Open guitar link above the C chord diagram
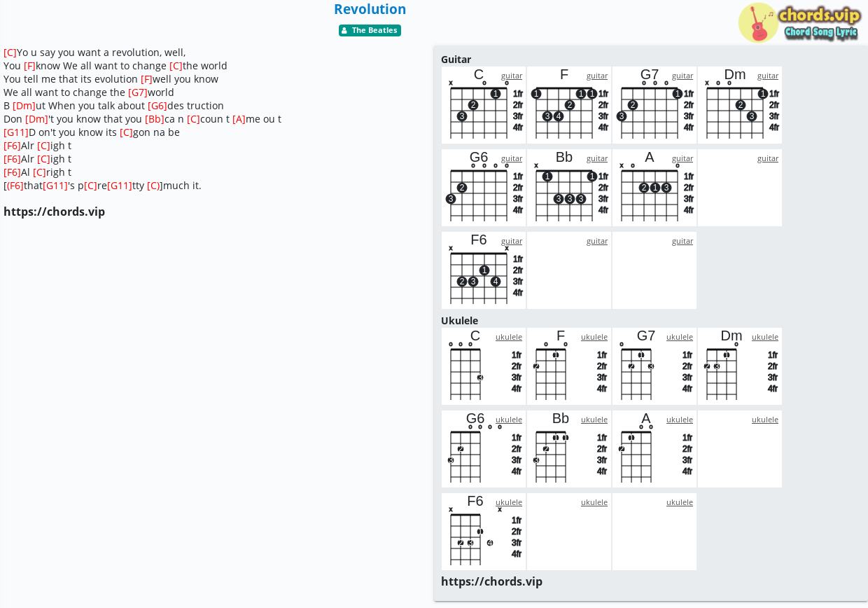 point(512,76)
